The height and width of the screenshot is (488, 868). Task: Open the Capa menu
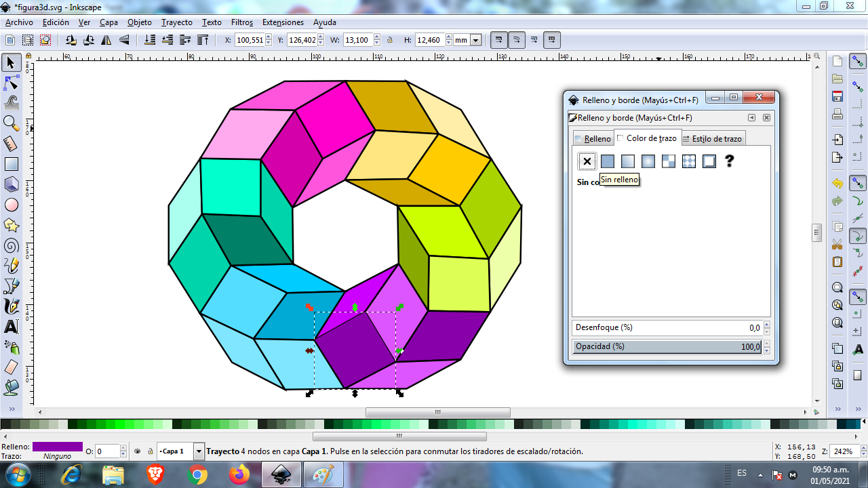108,22
